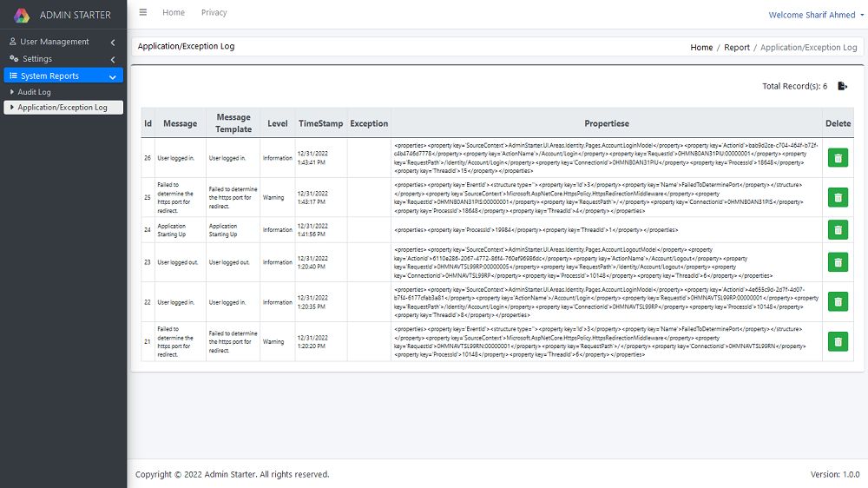Delete the record with Id 22
The height and width of the screenshot is (488, 868).
coord(838,302)
